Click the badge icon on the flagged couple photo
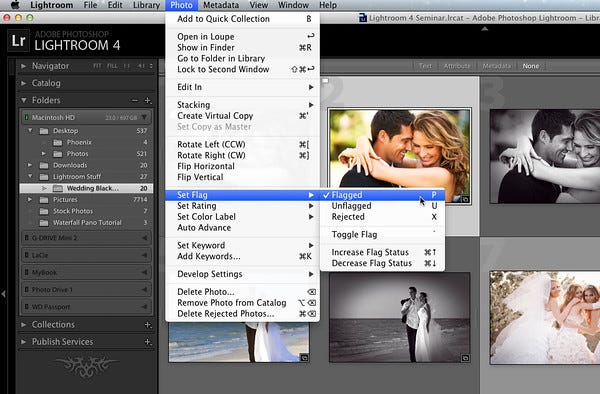The width and height of the screenshot is (600, 394). [x=465, y=199]
